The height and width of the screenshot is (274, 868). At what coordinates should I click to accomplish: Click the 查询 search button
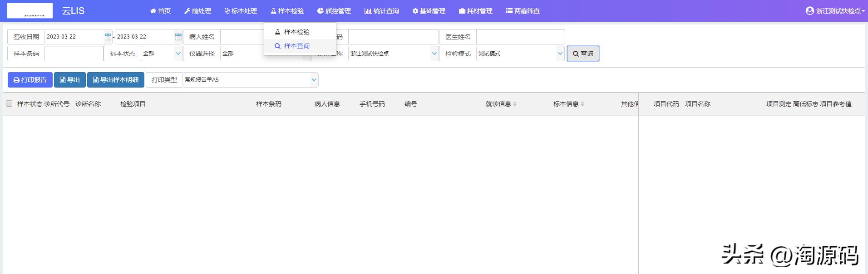583,54
